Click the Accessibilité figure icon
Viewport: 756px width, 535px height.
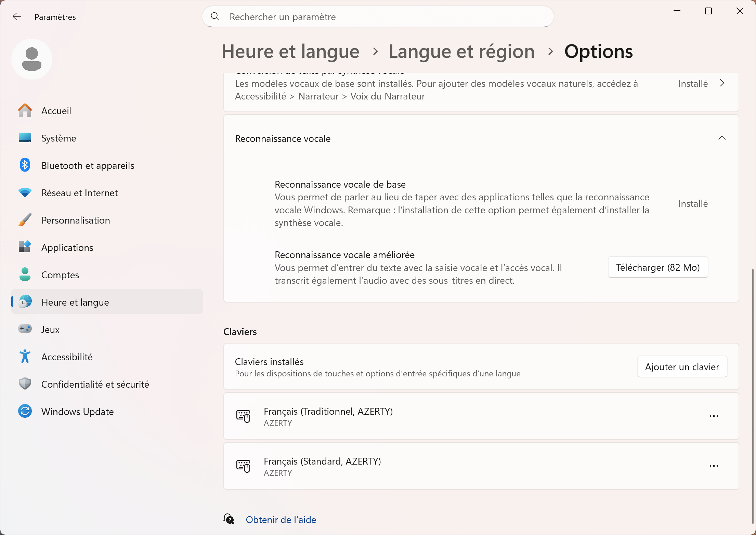pyautogui.click(x=25, y=357)
